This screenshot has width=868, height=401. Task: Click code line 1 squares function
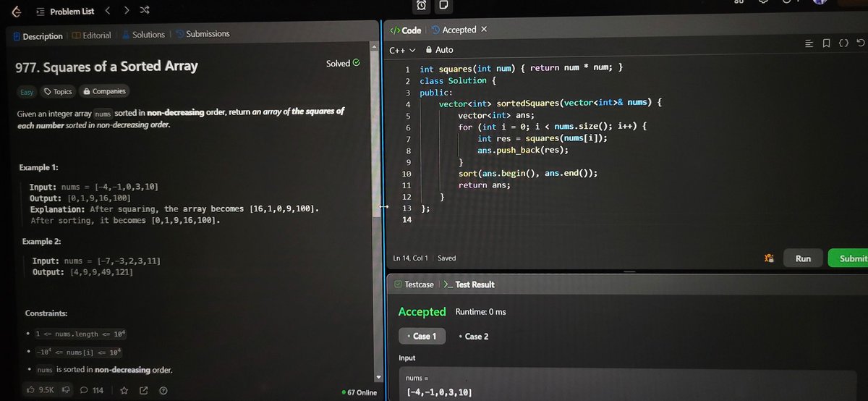[522, 68]
